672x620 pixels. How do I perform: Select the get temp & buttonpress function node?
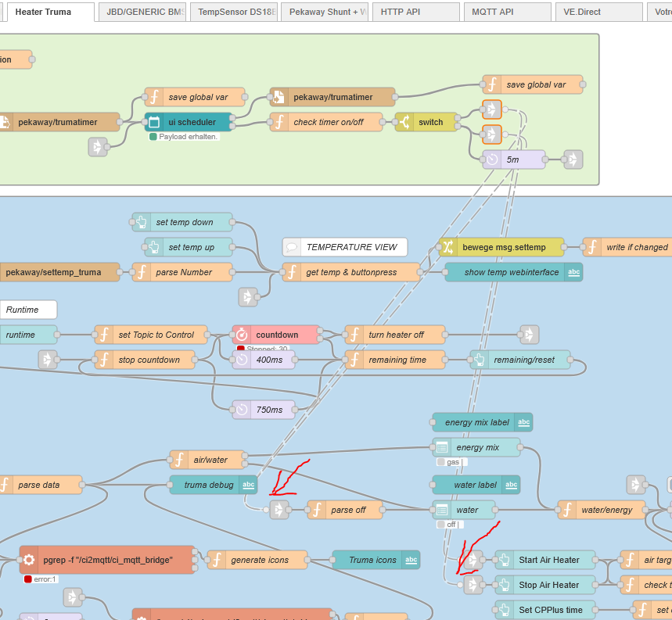350,272
